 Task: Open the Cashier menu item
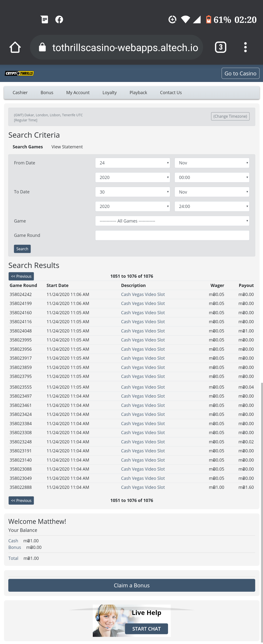pyautogui.click(x=20, y=92)
